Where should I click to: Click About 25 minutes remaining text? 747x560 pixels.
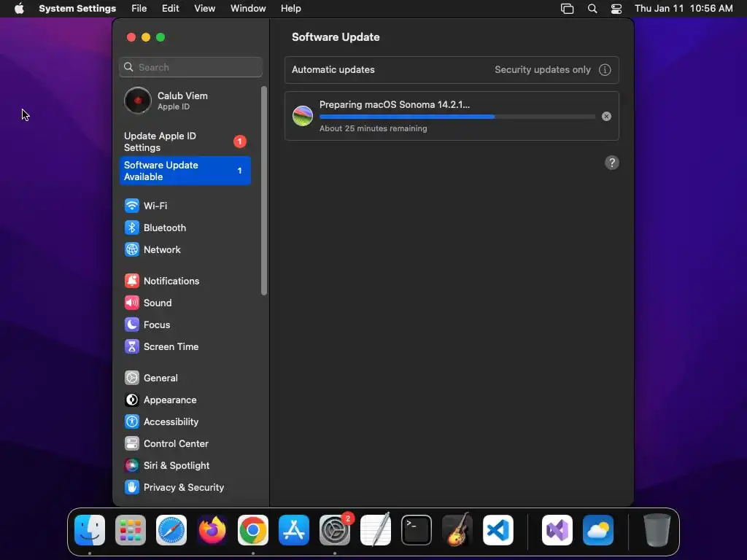(373, 128)
